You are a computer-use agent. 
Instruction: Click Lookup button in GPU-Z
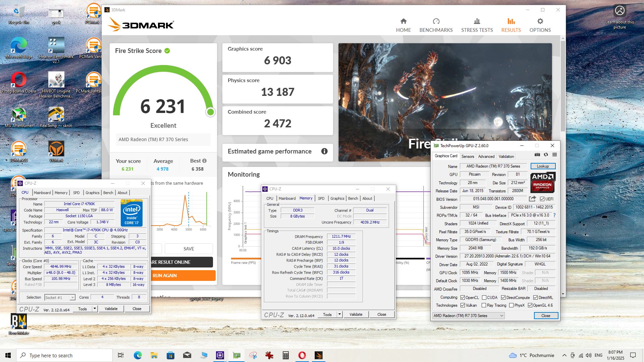(x=543, y=166)
